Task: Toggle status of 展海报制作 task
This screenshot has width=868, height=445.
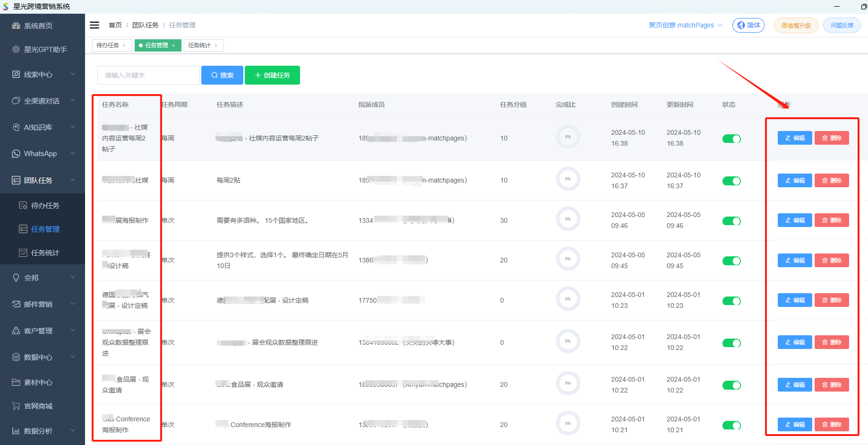Action: coord(731,221)
